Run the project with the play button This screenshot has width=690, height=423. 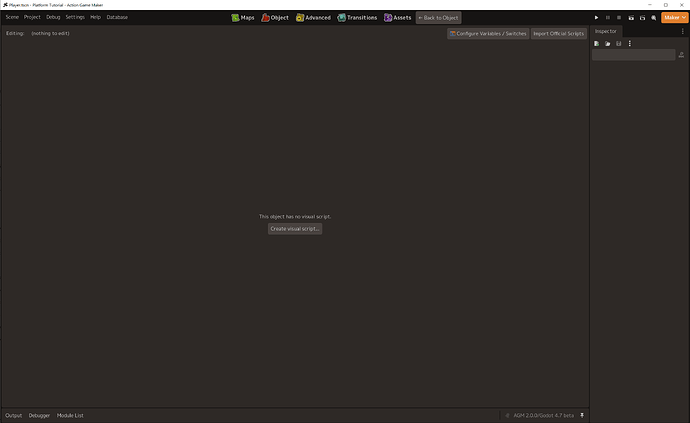(x=596, y=18)
